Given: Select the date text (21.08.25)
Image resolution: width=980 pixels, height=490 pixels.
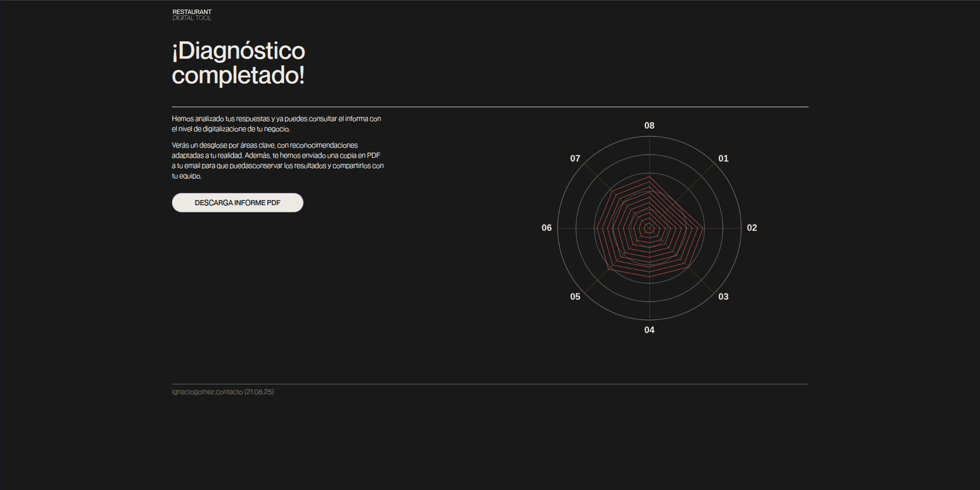Looking at the screenshot, I should pyautogui.click(x=259, y=392).
